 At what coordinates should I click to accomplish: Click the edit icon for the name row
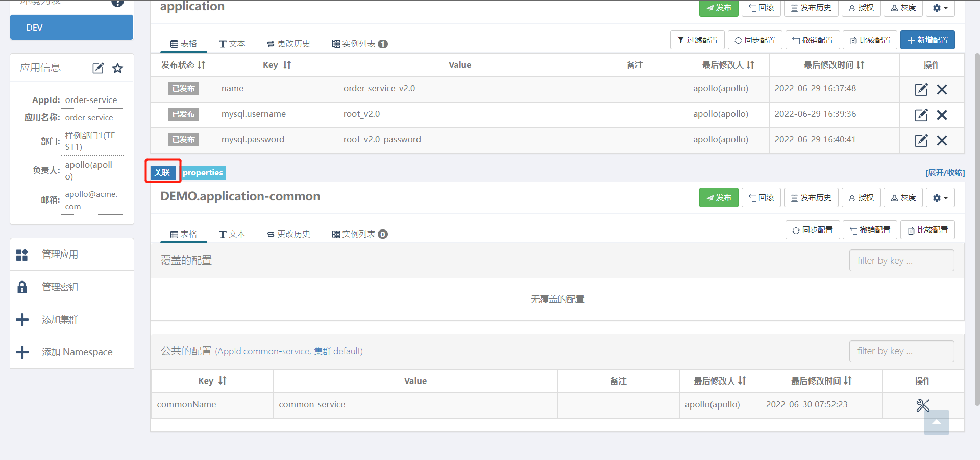(921, 90)
